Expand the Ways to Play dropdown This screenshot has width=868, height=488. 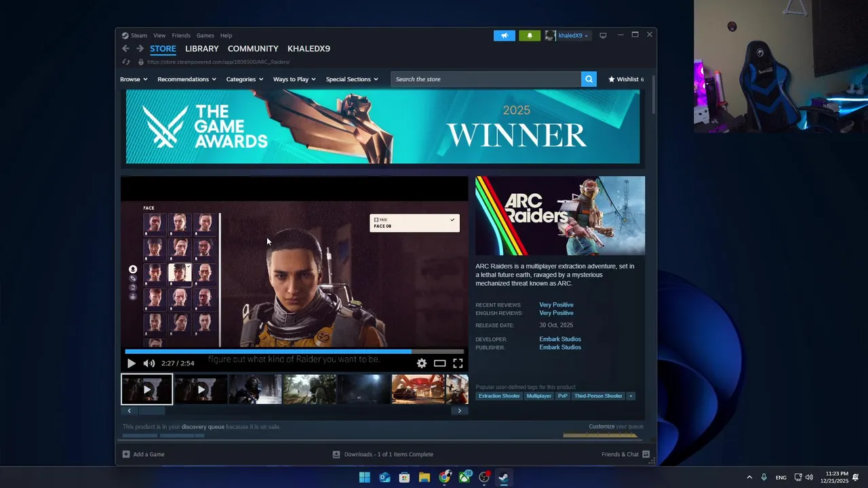click(x=294, y=79)
